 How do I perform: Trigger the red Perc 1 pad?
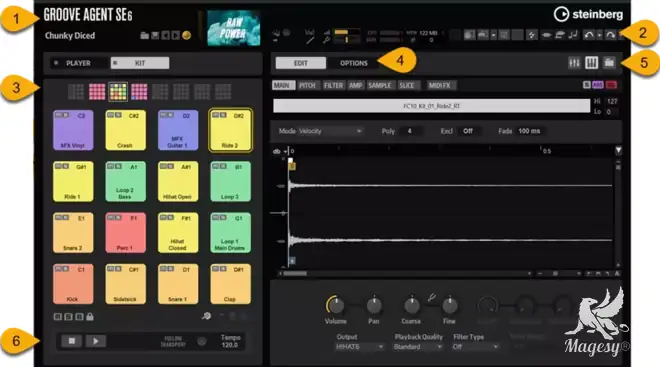click(125, 232)
